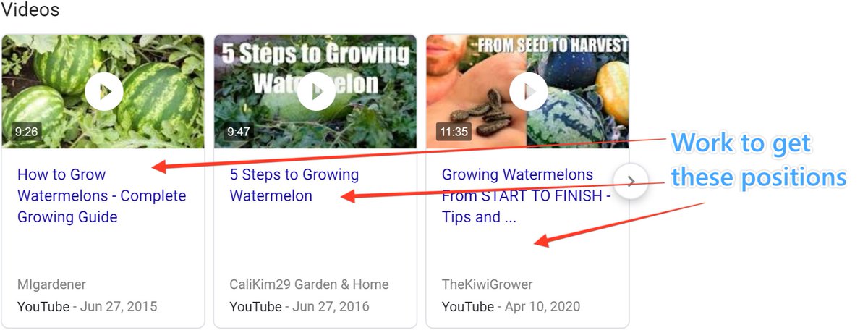Click the 9:26 duration badge
Viewport: 868px width, 333px height.
26,132
